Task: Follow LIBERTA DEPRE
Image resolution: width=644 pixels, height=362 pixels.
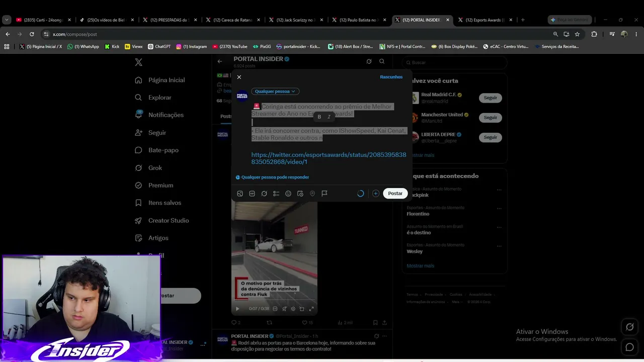Action: click(490, 137)
